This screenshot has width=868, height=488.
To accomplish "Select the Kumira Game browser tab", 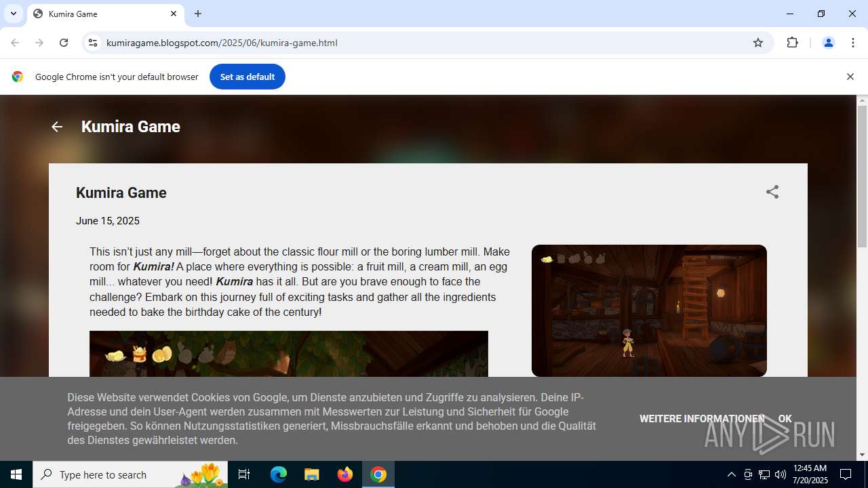I will tap(105, 14).
